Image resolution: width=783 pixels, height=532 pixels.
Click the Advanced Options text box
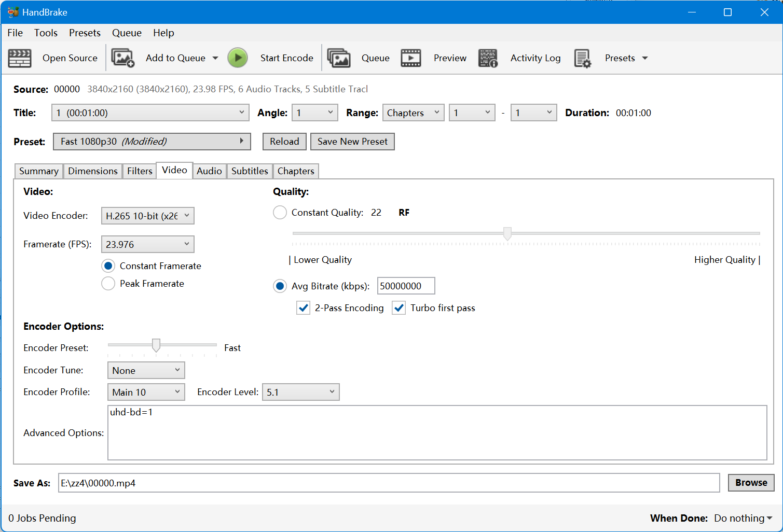437,433
